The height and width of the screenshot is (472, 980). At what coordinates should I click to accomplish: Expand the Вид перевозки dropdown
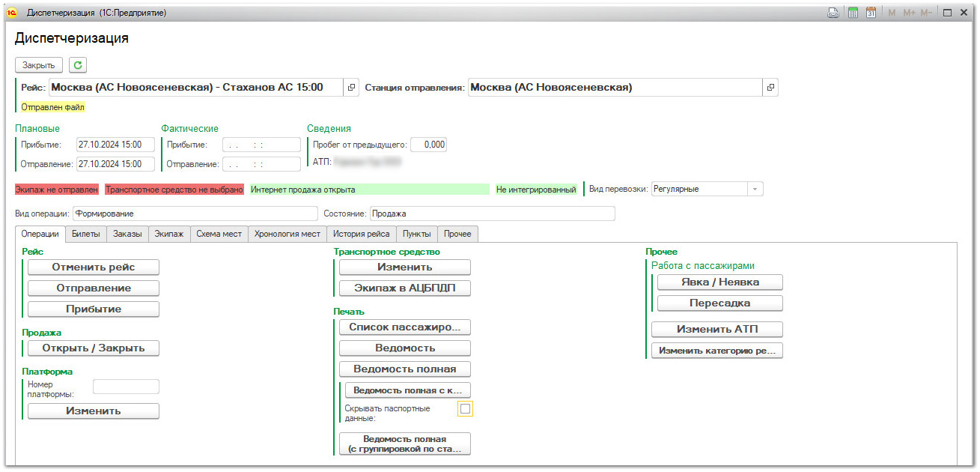pyautogui.click(x=754, y=190)
